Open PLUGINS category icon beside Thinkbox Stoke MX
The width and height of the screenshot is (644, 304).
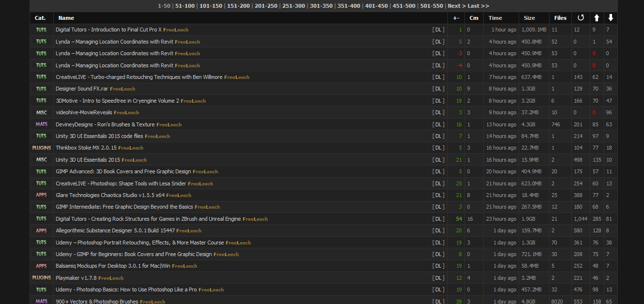41,148
